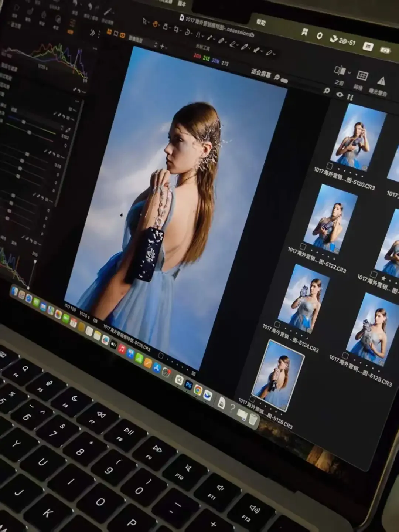Switch viewer to multi-image grid mode icon
399x532 pixels.
[x=109, y=32]
